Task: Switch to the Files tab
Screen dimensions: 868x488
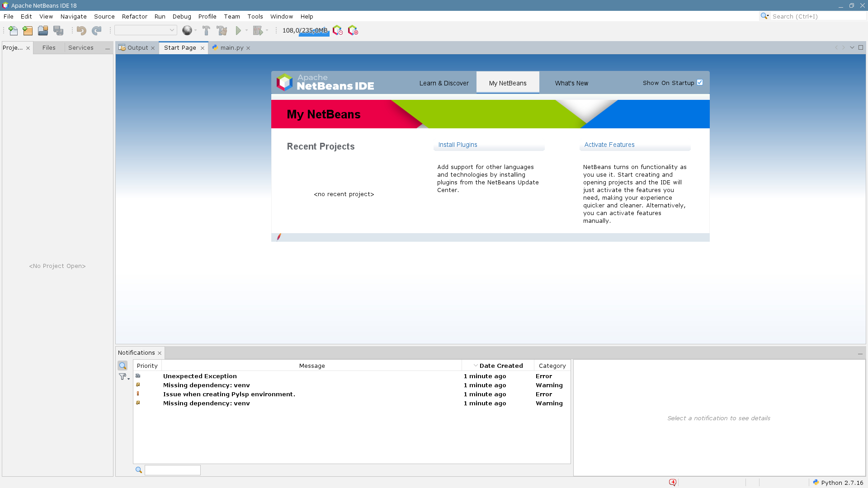Action: pyautogui.click(x=49, y=47)
